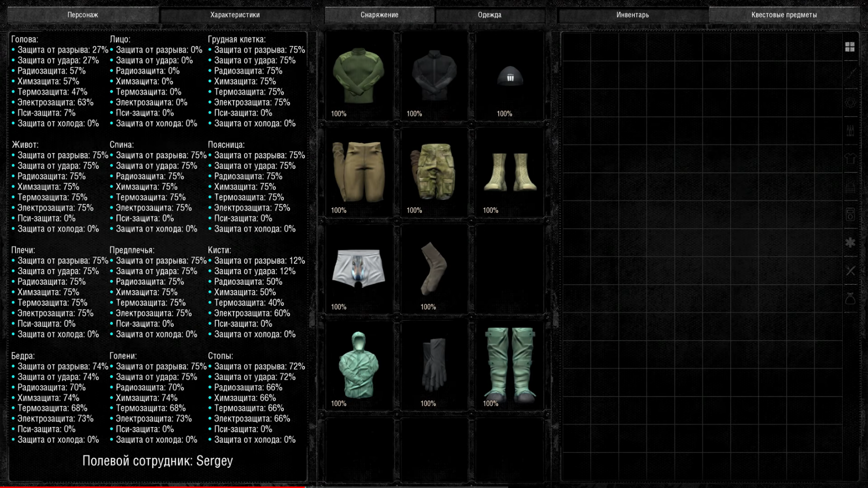Click the 'Плечи:' section heading
Viewport: 868px width, 488px height.
pos(23,250)
